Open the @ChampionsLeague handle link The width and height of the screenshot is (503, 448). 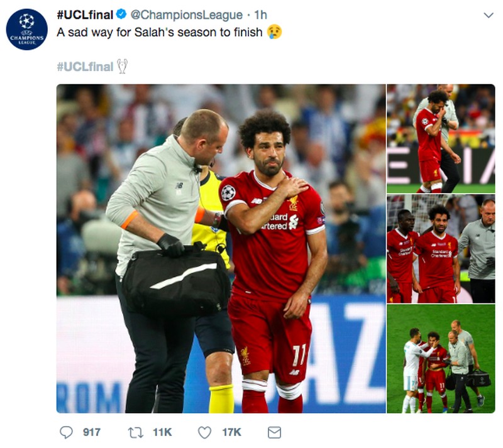tap(186, 14)
